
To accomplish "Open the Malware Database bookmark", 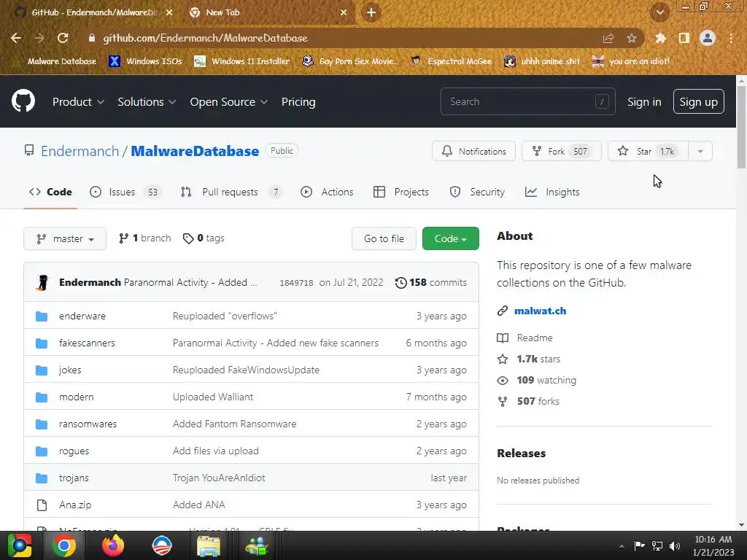I will coord(54,61).
